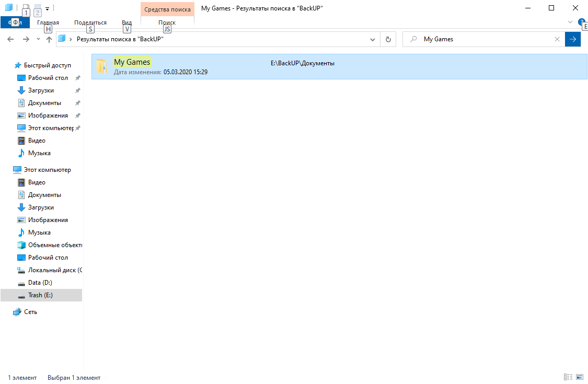Click the Explorer window icon in the title bar
The image size is (588, 384).
9,7
